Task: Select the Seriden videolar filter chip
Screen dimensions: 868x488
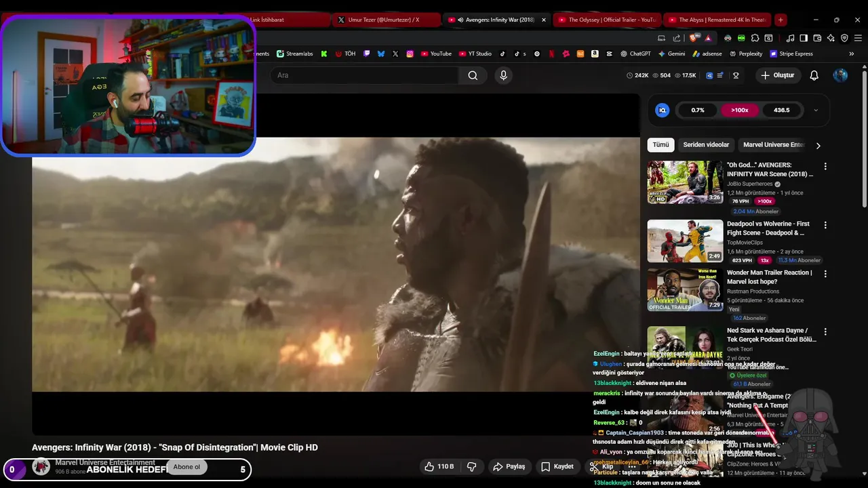Action: click(x=706, y=144)
